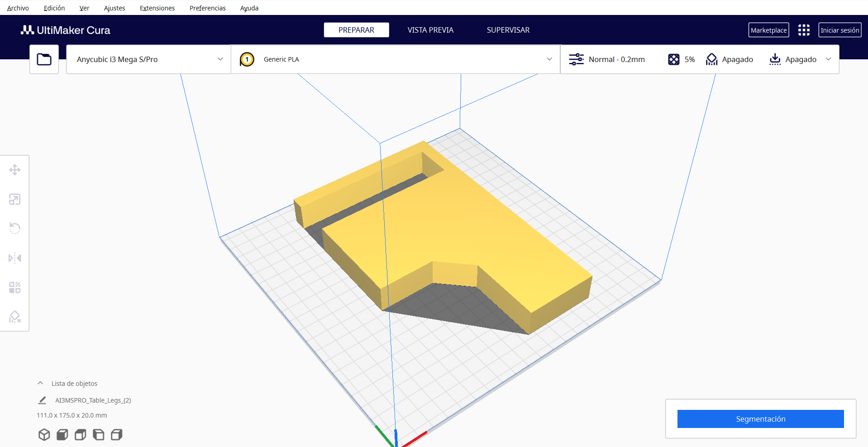The height and width of the screenshot is (447, 868).
Task: Switch to right side view cube icon
Action: [x=117, y=435]
